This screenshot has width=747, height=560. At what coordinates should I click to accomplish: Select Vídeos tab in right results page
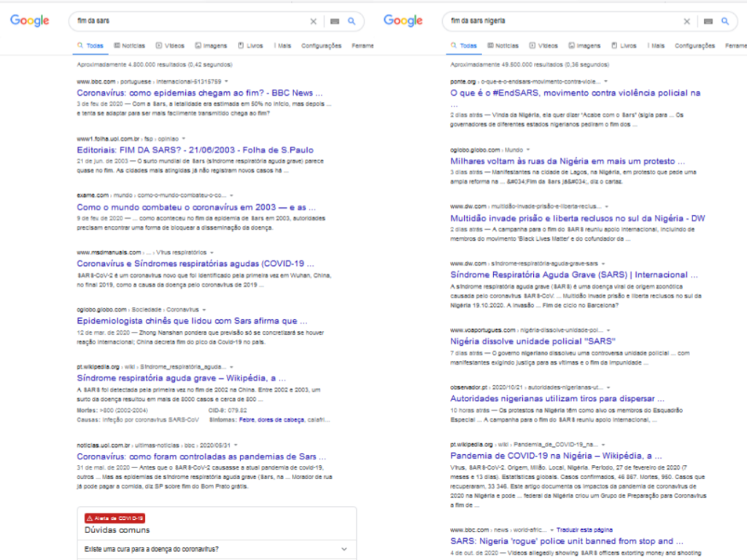pos(543,46)
